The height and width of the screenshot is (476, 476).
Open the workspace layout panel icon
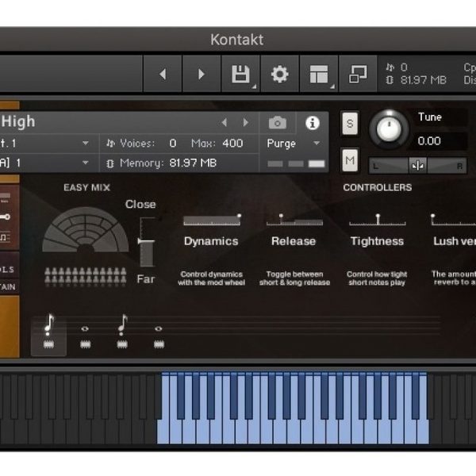coord(319,74)
